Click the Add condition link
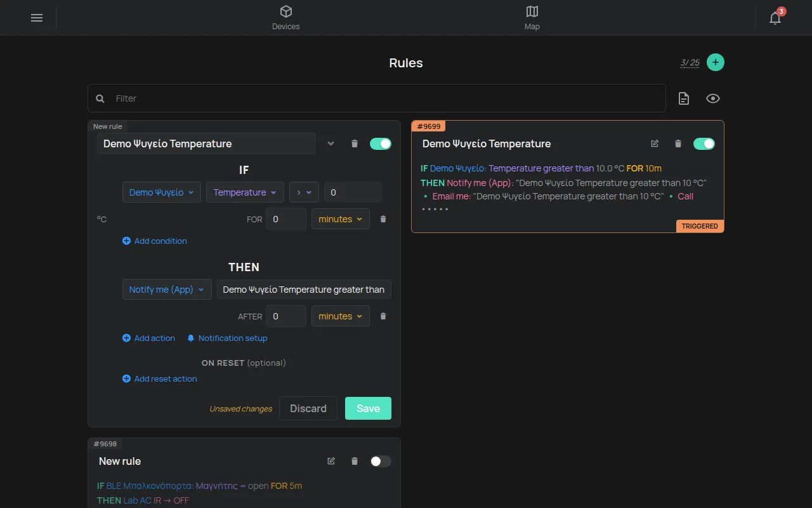812x508 pixels. [x=155, y=241]
